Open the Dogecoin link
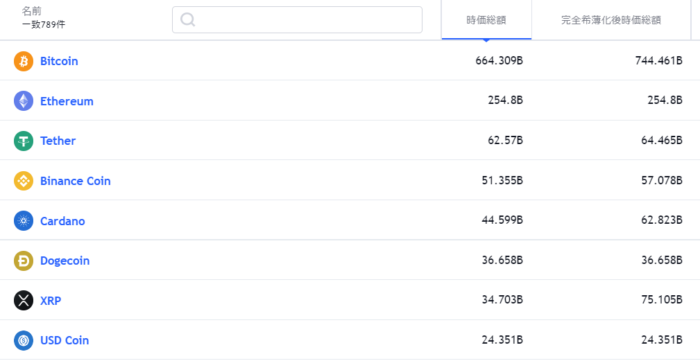 pos(65,261)
